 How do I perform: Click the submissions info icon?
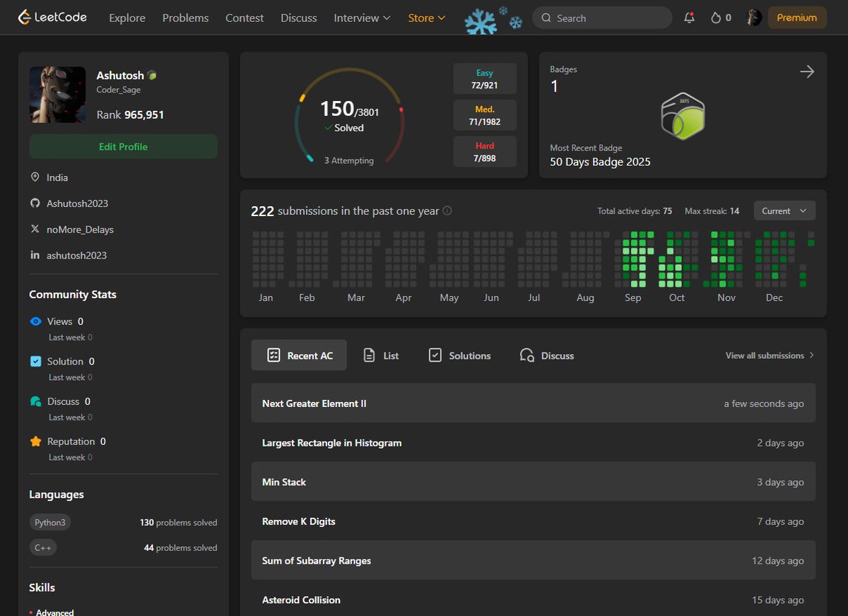(x=447, y=211)
